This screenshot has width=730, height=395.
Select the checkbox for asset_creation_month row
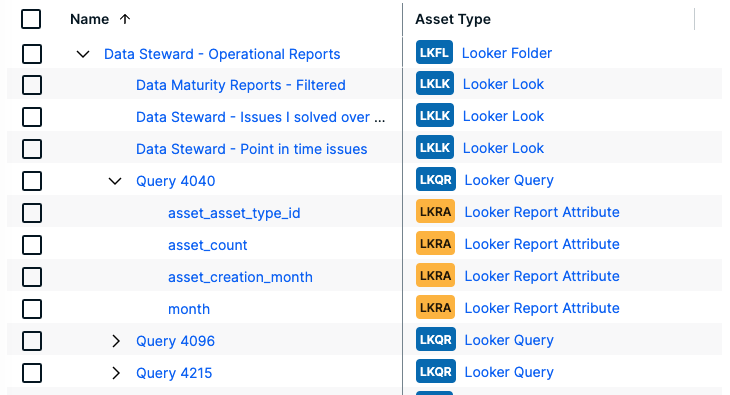(32, 277)
